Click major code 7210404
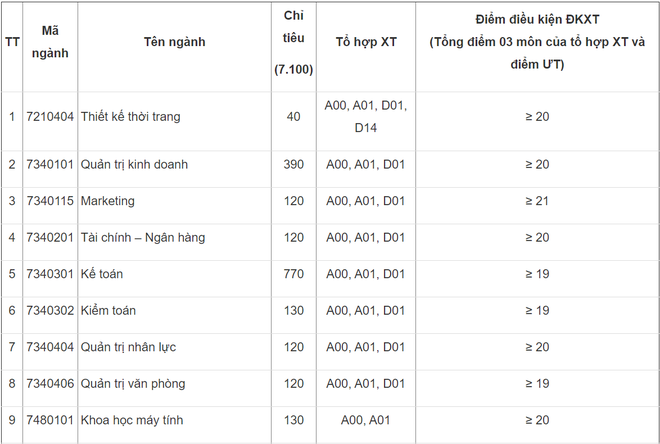The image size is (660, 444). click(x=50, y=117)
